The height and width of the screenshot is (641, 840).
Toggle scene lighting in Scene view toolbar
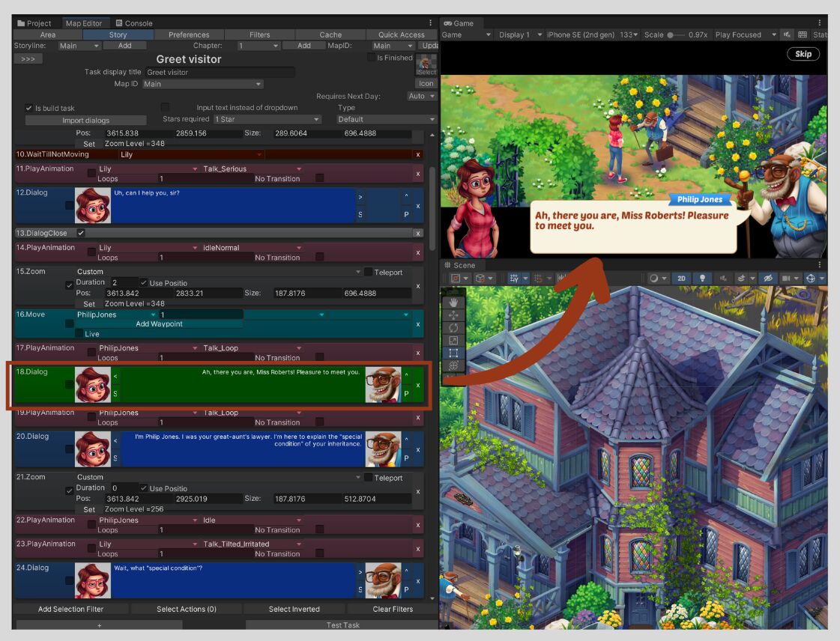[x=701, y=278]
